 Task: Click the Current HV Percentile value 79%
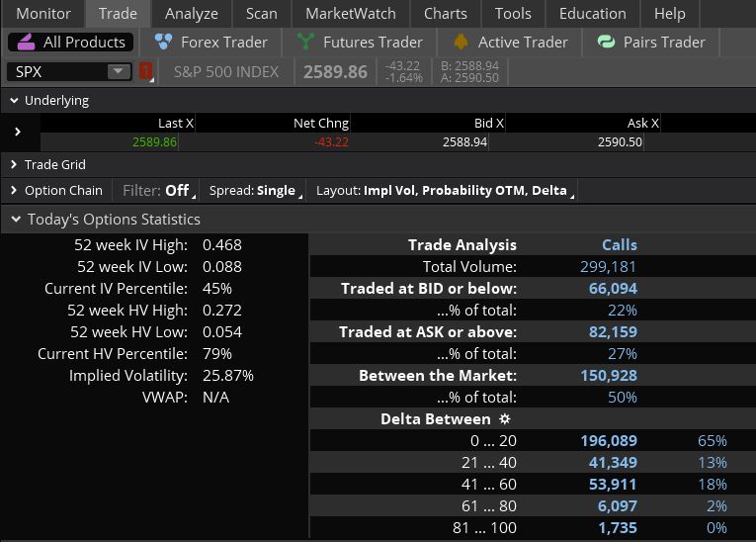click(x=217, y=354)
